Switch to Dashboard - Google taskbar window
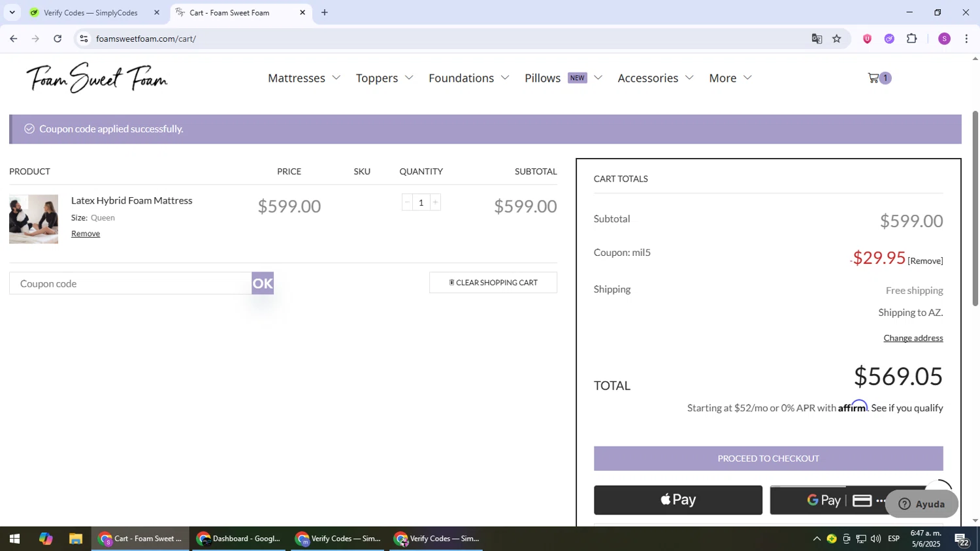Screen dimensions: 980x551 coord(239,539)
